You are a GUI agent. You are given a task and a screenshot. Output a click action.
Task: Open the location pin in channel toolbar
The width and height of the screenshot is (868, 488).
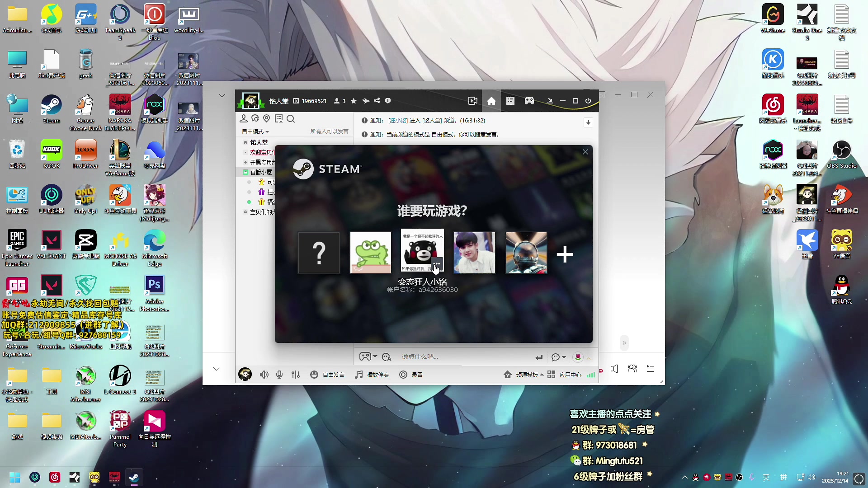point(267,119)
